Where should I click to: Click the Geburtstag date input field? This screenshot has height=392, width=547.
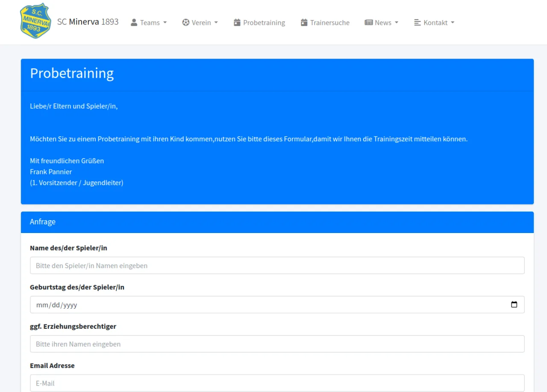(277, 305)
